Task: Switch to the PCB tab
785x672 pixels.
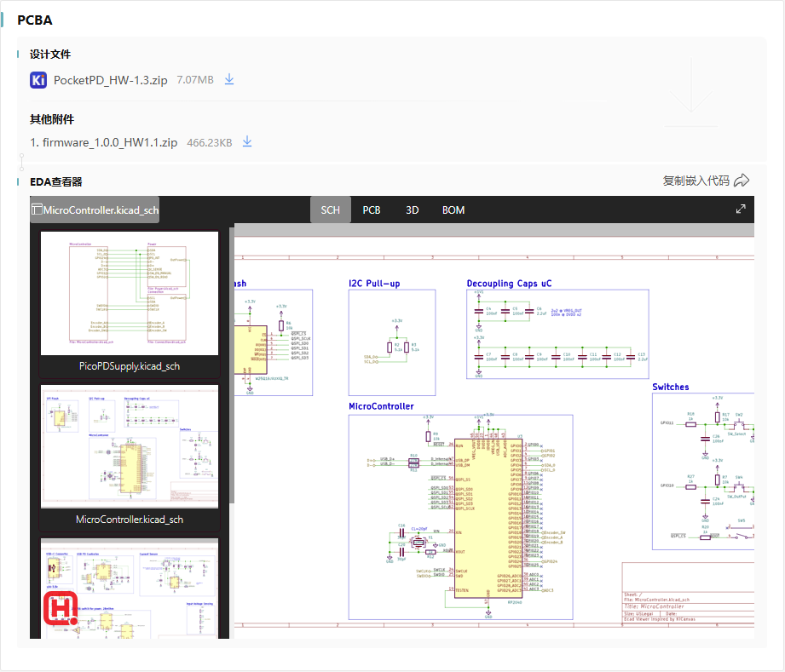Action: (371, 210)
